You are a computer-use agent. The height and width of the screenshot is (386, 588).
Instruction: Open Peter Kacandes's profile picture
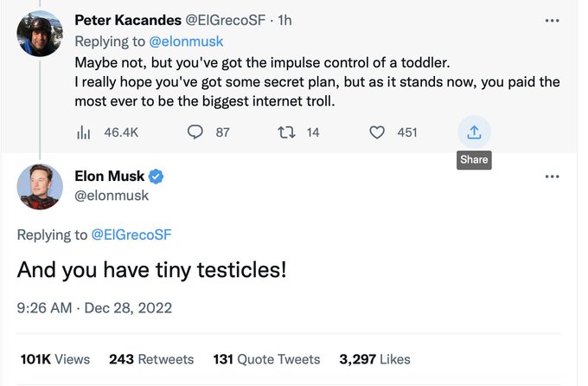pyautogui.click(x=40, y=34)
